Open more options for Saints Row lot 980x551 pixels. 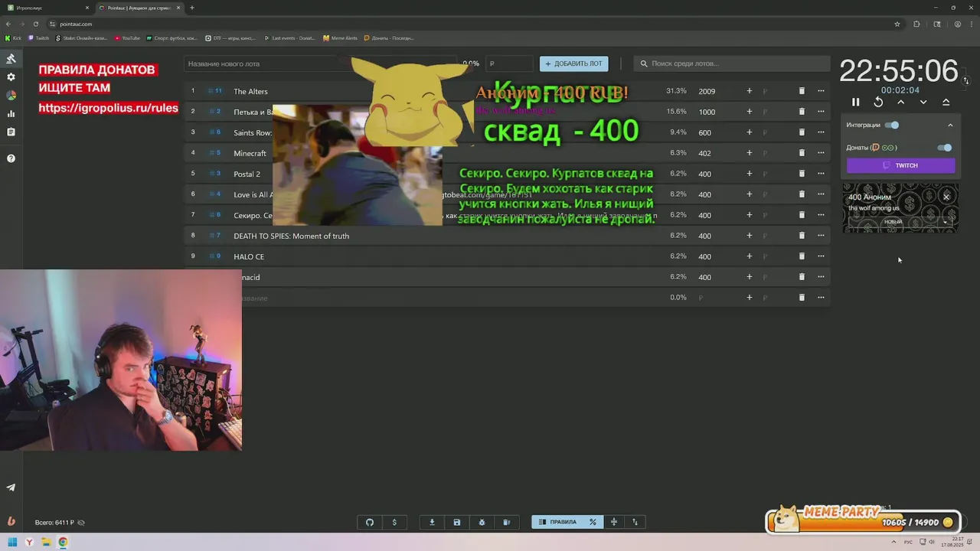[821, 132]
